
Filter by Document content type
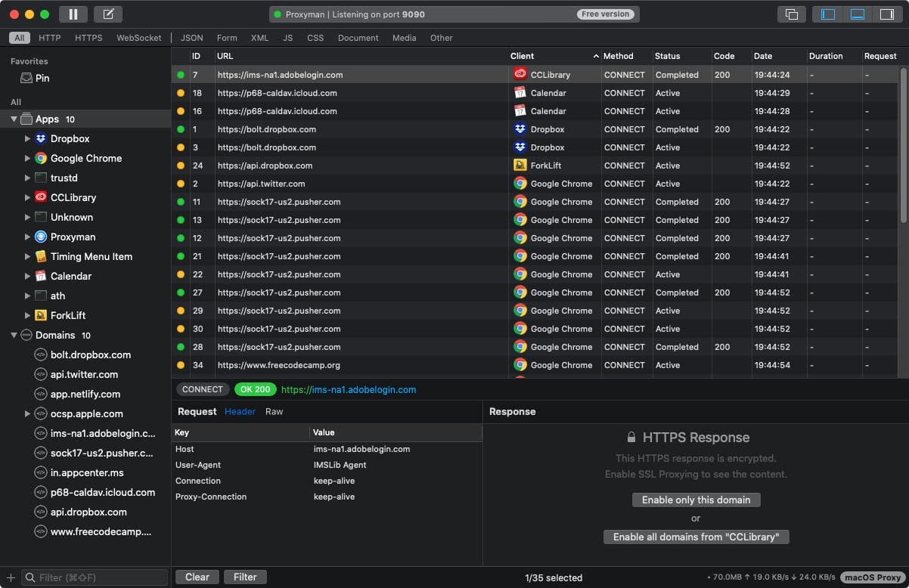(358, 38)
